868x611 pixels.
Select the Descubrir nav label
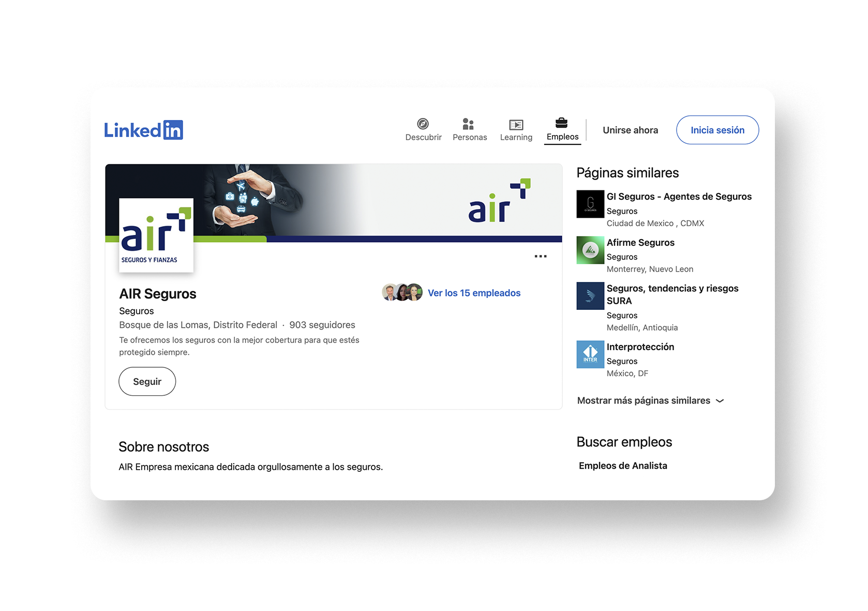click(x=424, y=137)
